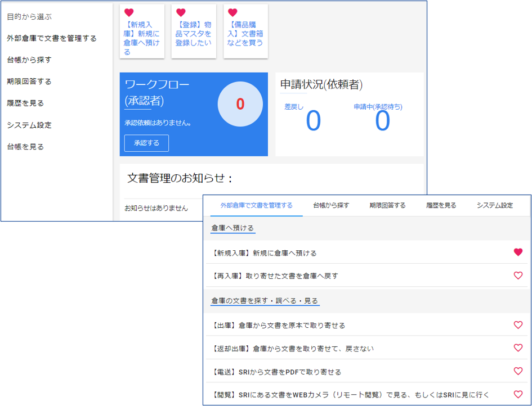Favorite the 【閲覧】 WEBカメラ row heart
This screenshot has width=532, height=406.
click(518, 394)
